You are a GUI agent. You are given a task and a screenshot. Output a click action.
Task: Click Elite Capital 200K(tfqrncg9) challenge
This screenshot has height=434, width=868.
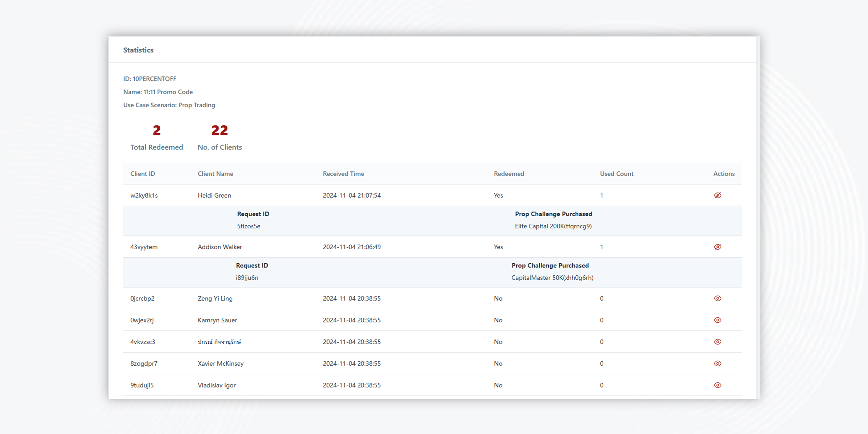(x=553, y=226)
